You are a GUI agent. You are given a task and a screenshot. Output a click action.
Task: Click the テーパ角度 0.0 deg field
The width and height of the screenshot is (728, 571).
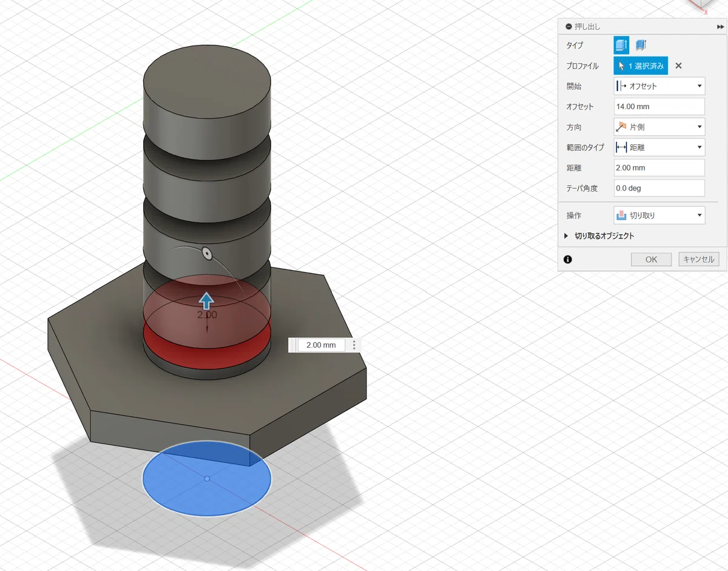[659, 188]
